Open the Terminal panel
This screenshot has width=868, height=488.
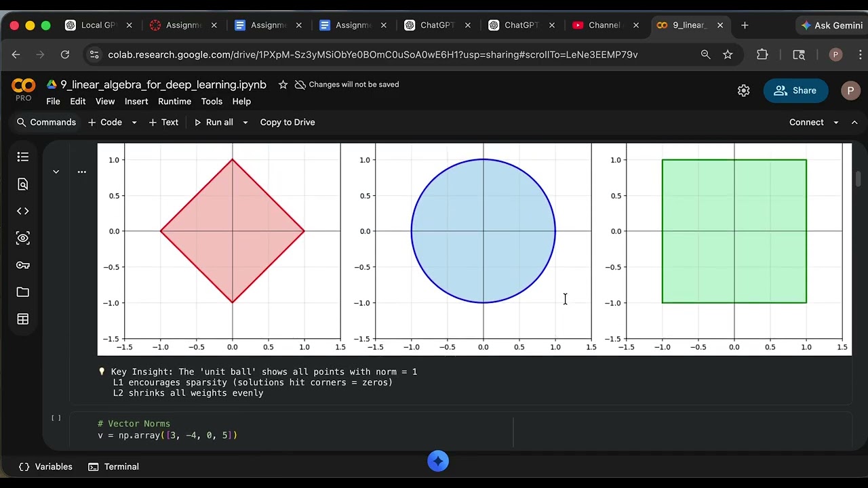[113, 467]
